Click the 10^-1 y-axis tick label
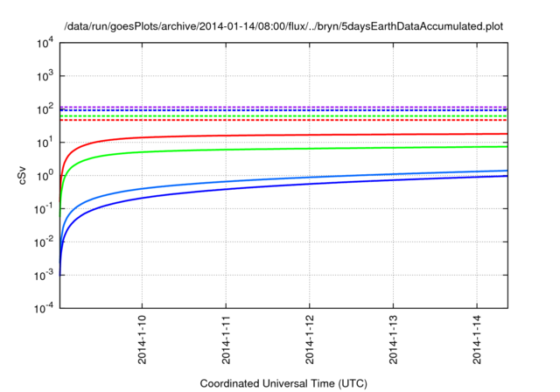The image size is (560, 392). [x=45, y=208]
